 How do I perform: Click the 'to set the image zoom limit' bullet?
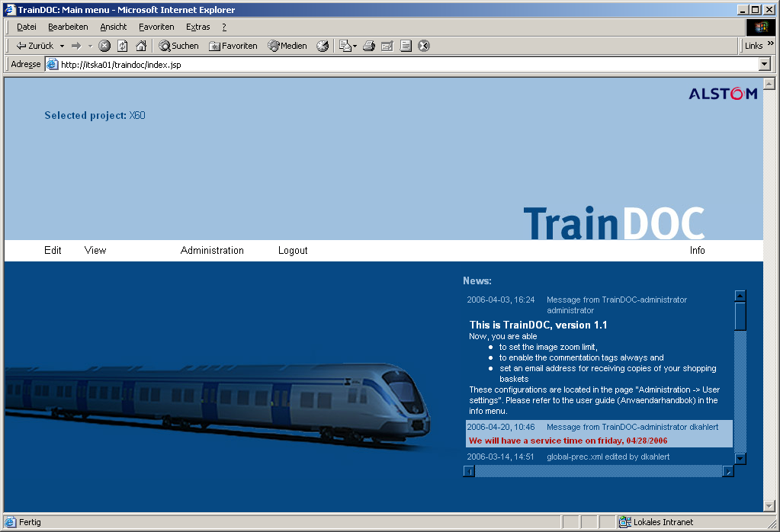click(x=548, y=347)
